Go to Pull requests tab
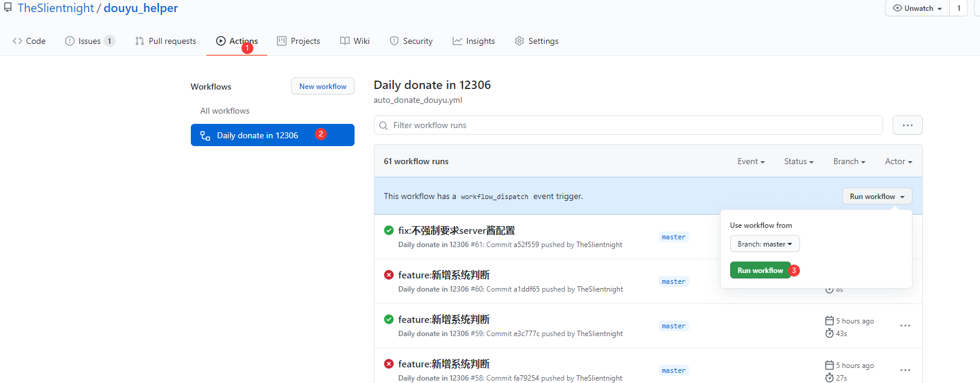 click(166, 41)
